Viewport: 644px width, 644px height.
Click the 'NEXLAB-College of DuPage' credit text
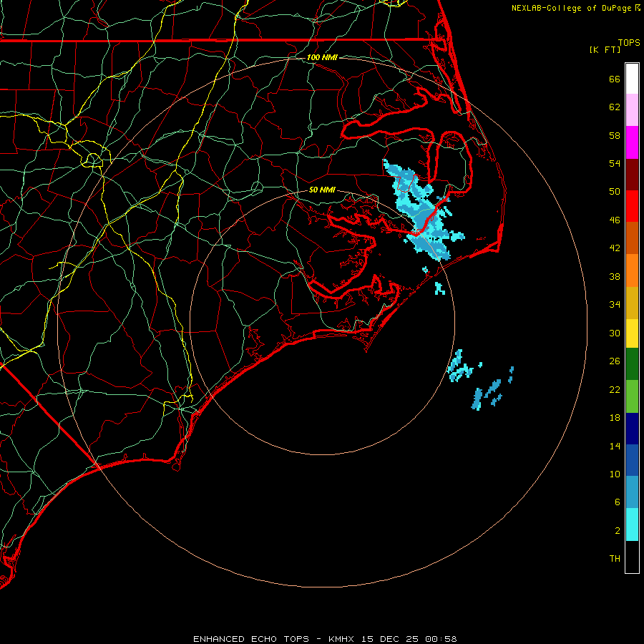coord(572,8)
